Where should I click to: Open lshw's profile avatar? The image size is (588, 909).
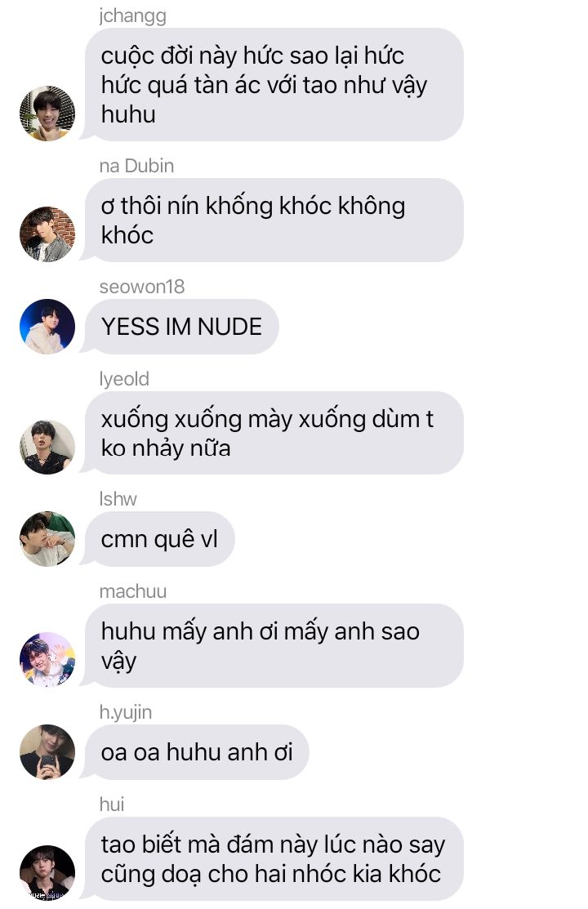pos(47,539)
